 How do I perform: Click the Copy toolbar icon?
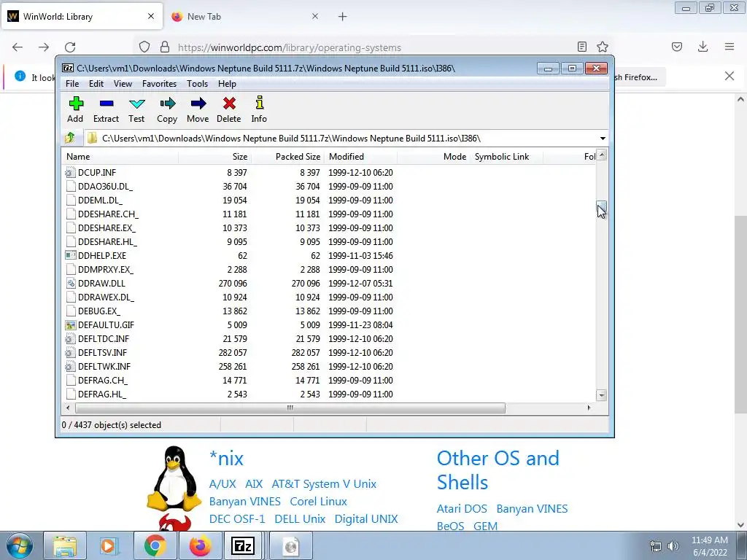pos(167,109)
